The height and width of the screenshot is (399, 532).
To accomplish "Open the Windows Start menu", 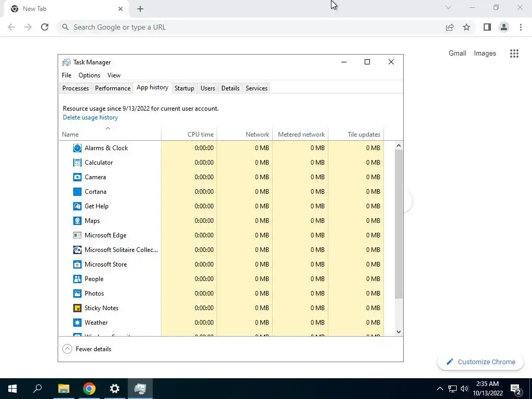I will click(x=12, y=389).
